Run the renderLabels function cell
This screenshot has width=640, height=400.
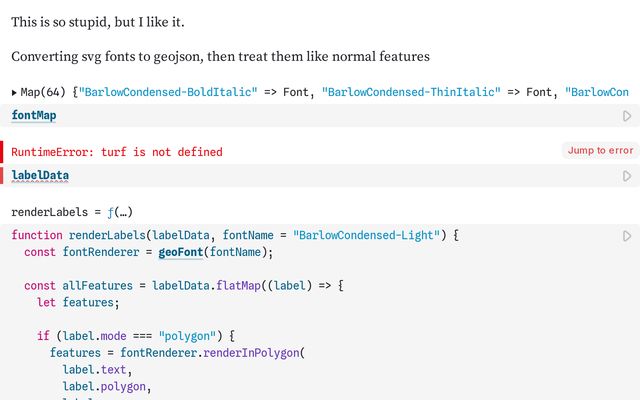click(627, 236)
